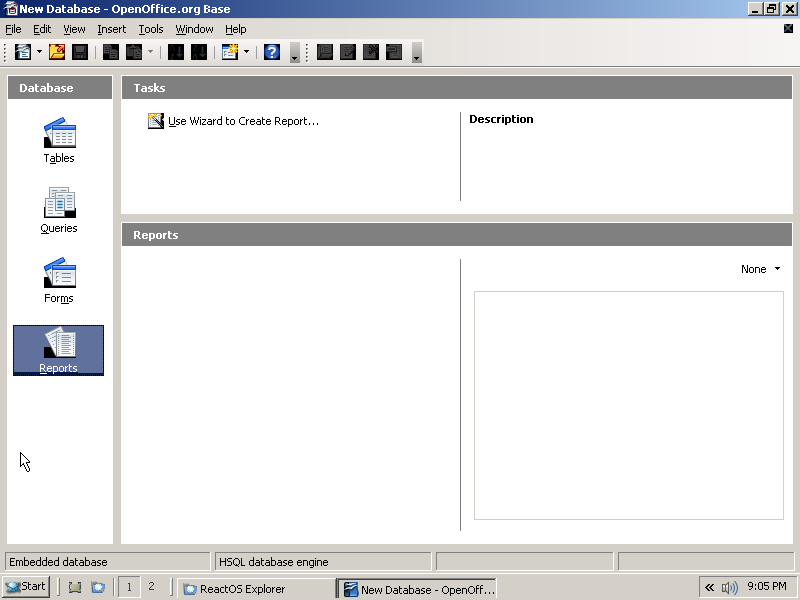800x600 pixels.
Task: Close the document with the menu bar X
Action: [x=788, y=29]
